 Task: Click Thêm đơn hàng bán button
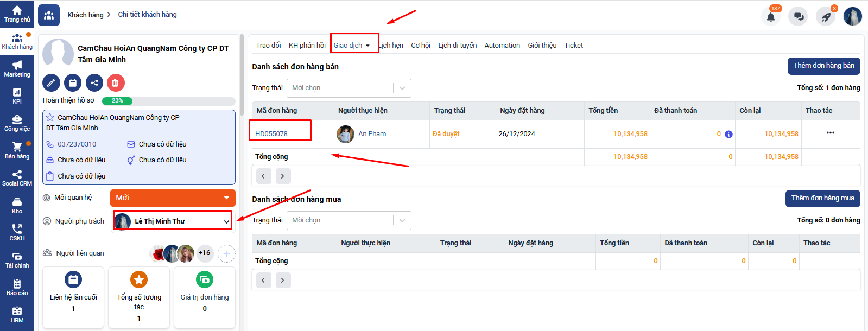click(x=823, y=66)
